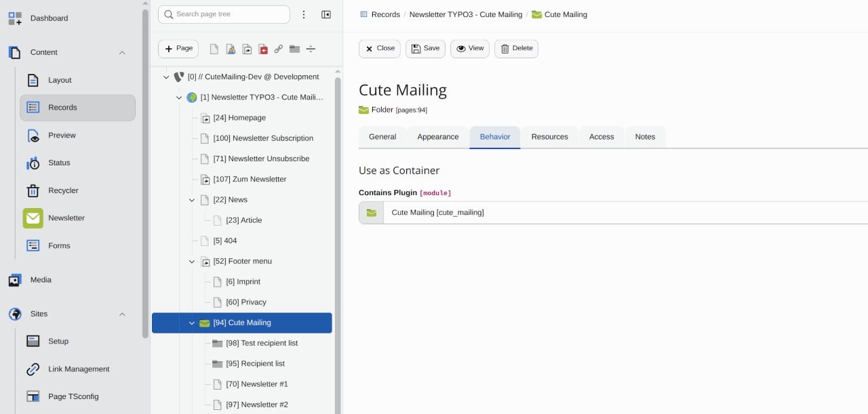
Task: Select Zum Newsletter page in tree
Action: click(x=250, y=180)
